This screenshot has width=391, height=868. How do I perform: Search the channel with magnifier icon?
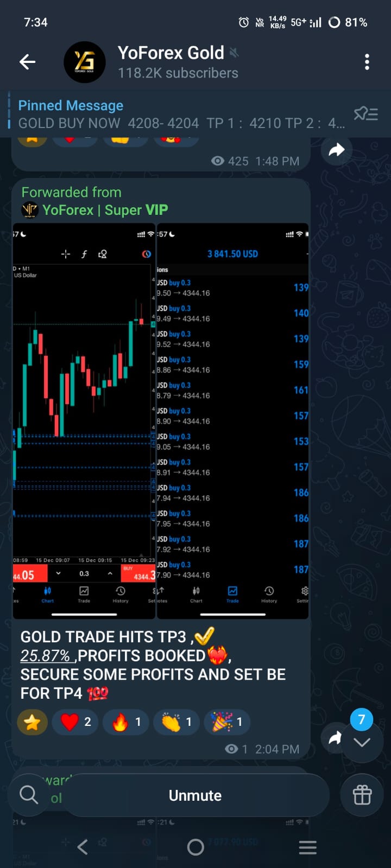(29, 795)
